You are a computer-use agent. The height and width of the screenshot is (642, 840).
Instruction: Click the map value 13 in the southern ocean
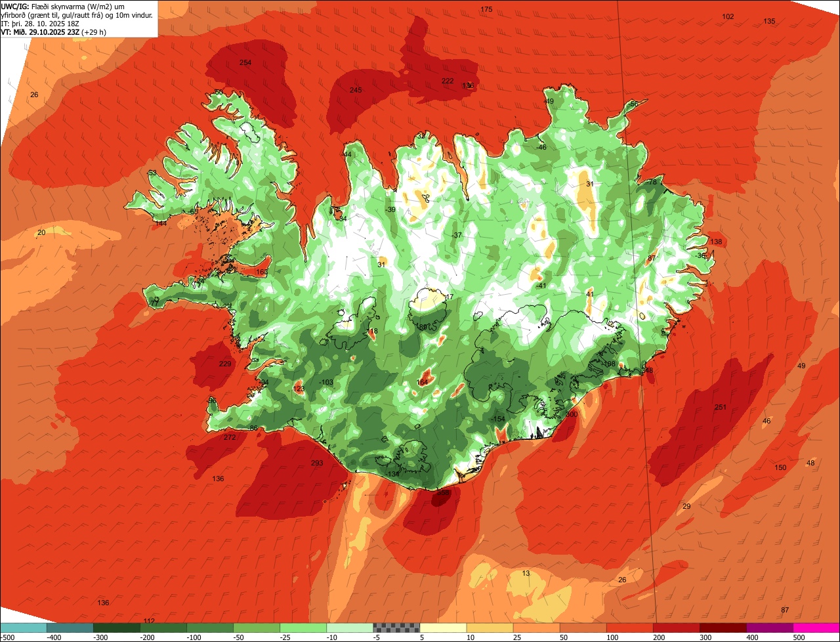(526, 573)
